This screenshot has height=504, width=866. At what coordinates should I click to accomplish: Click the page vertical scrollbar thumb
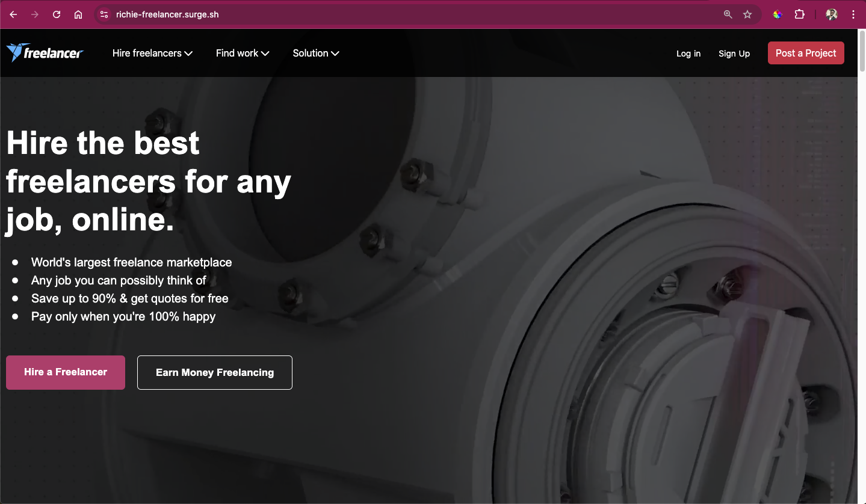(861, 51)
